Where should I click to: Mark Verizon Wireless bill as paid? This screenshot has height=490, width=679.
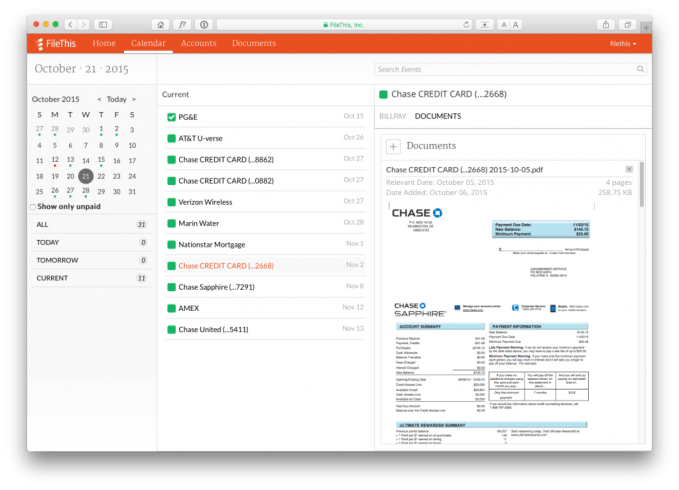[x=171, y=202]
